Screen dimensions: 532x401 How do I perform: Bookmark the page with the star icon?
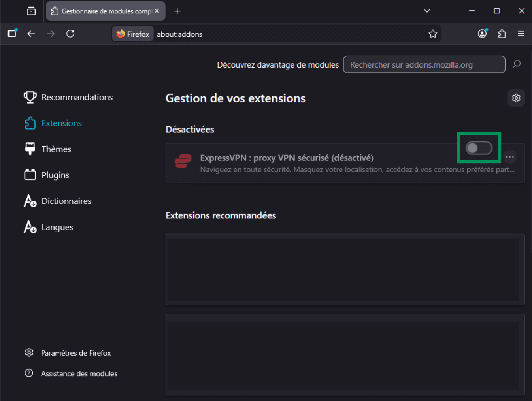(x=433, y=34)
